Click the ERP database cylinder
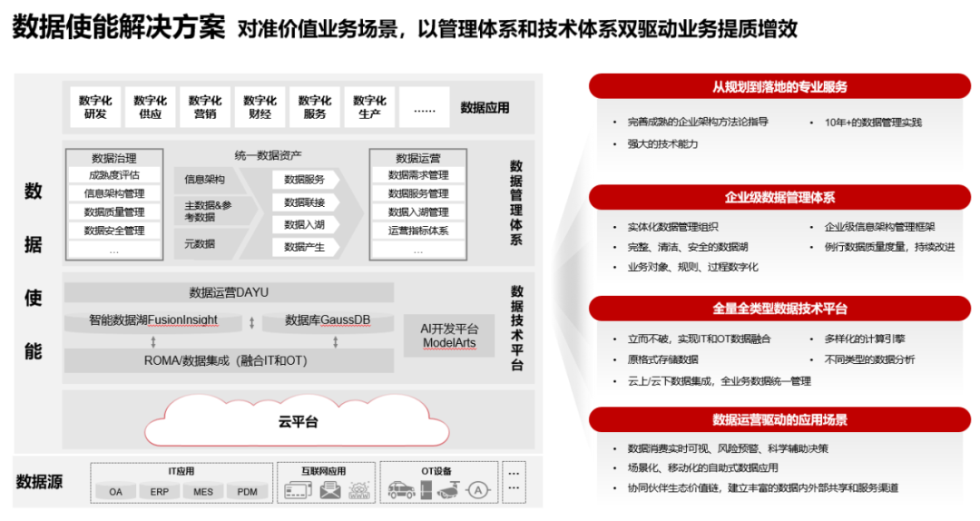Screen dimensions: 980x521 [160, 491]
